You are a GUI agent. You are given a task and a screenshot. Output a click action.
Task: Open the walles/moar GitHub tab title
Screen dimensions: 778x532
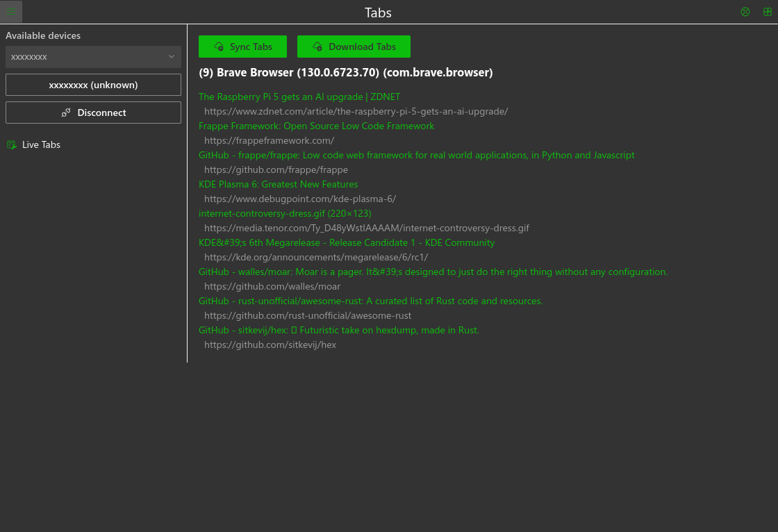click(x=433, y=272)
